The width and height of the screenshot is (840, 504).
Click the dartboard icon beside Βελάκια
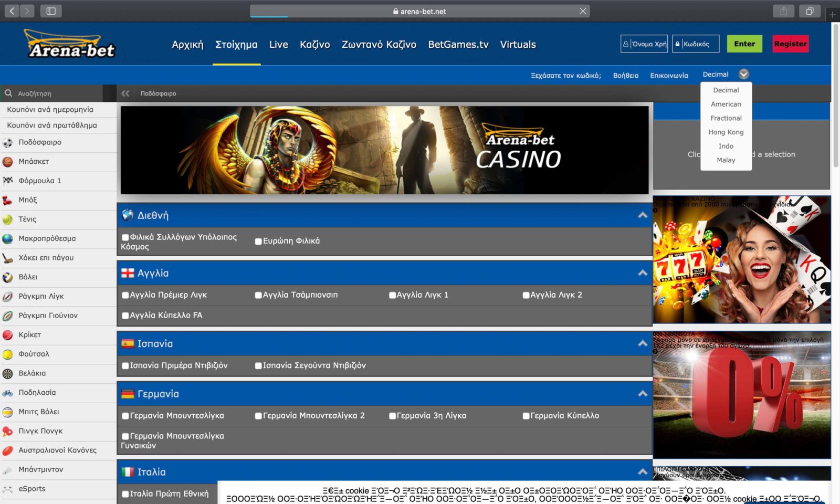click(8, 373)
